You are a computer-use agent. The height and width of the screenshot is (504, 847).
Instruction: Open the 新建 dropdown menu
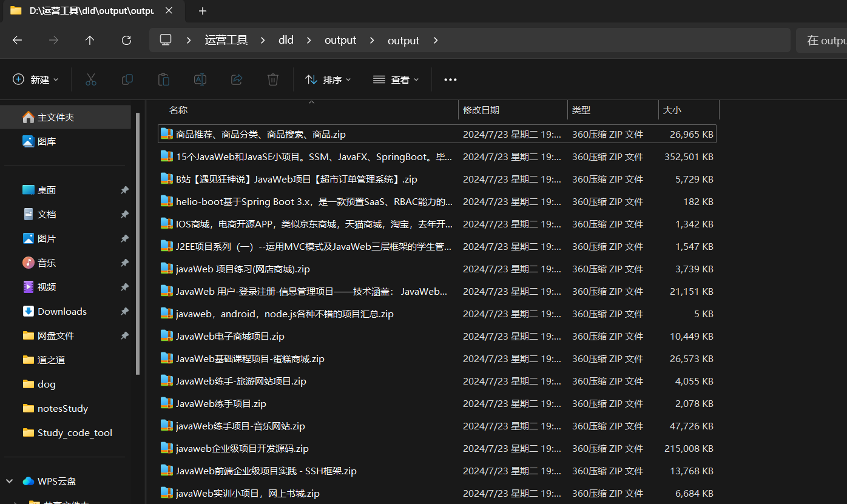pyautogui.click(x=36, y=79)
